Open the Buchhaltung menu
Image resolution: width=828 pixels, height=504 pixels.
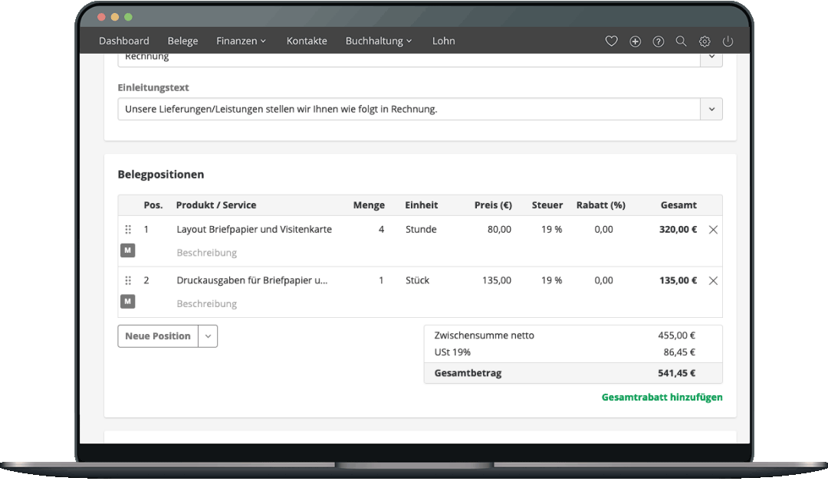tap(378, 41)
